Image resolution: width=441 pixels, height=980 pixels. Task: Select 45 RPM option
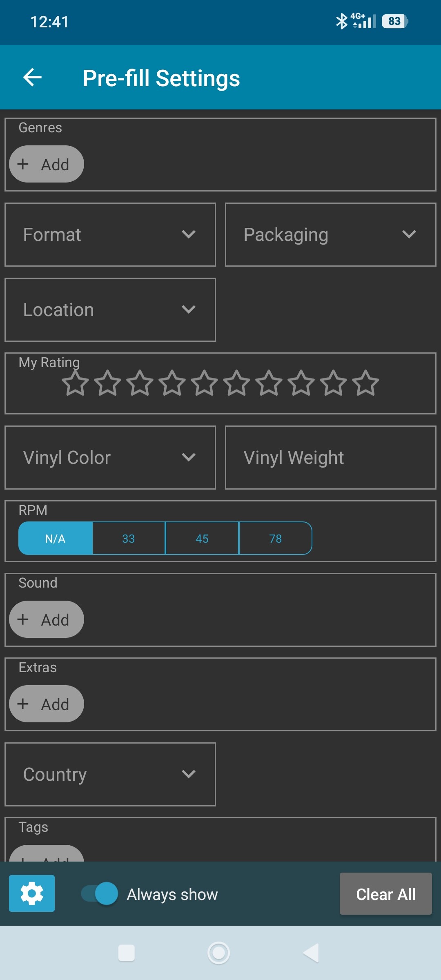coord(202,538)
